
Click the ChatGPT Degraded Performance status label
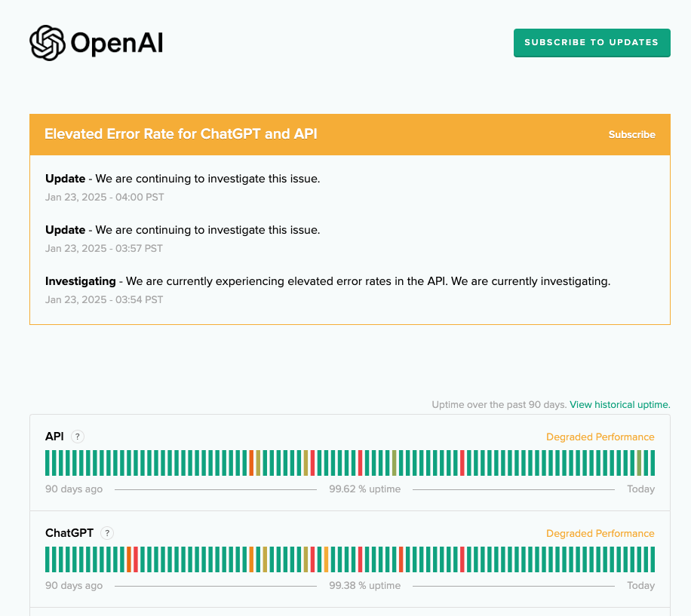[x=600, y=534]
